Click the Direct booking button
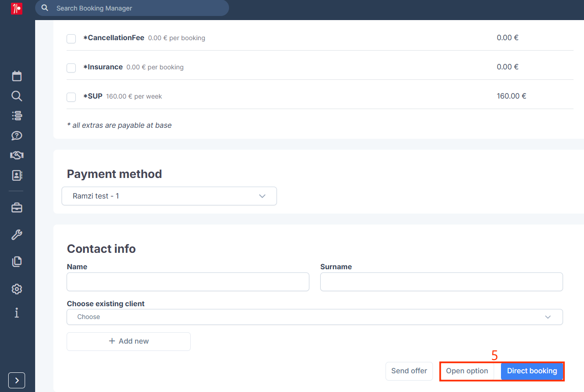This screenshot has width=584, height=392. point(532,371)
